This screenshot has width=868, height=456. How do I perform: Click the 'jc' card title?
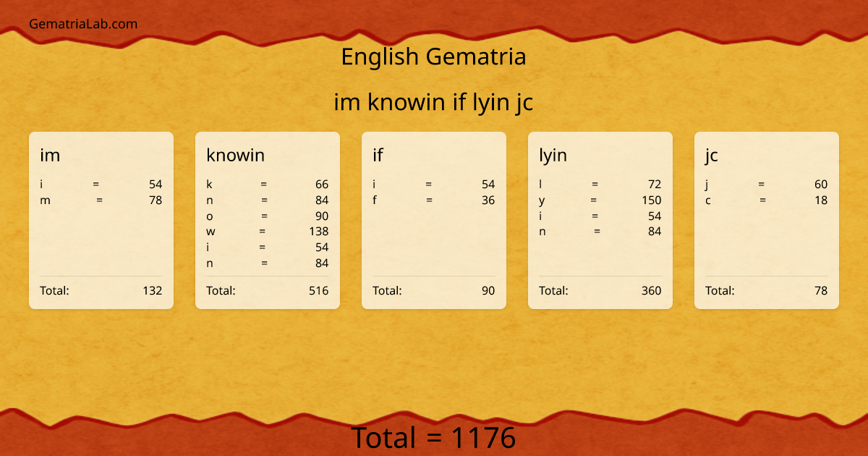tap(712, 155)
